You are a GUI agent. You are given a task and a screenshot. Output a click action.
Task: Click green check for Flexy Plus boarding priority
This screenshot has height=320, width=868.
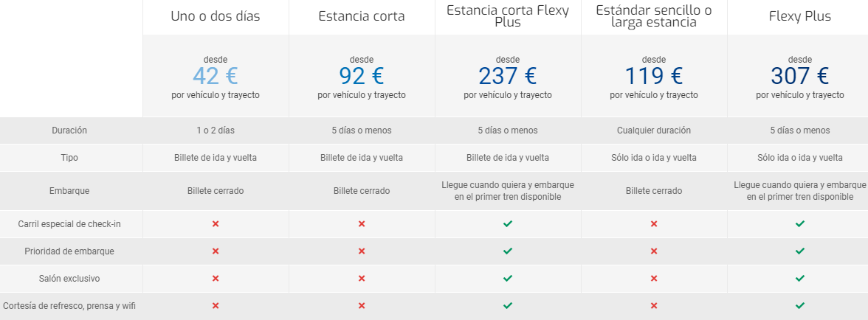coord(800,251)
